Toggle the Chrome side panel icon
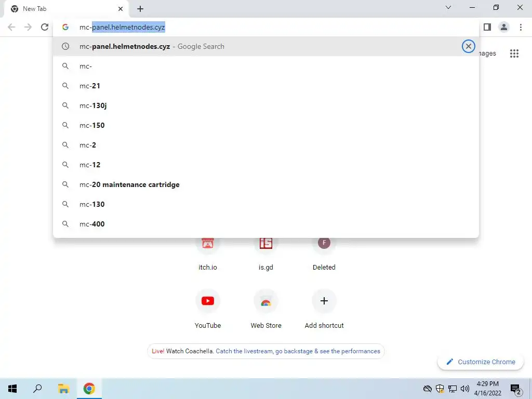Viewport: 532px width, 399px height. pos(487,27)
